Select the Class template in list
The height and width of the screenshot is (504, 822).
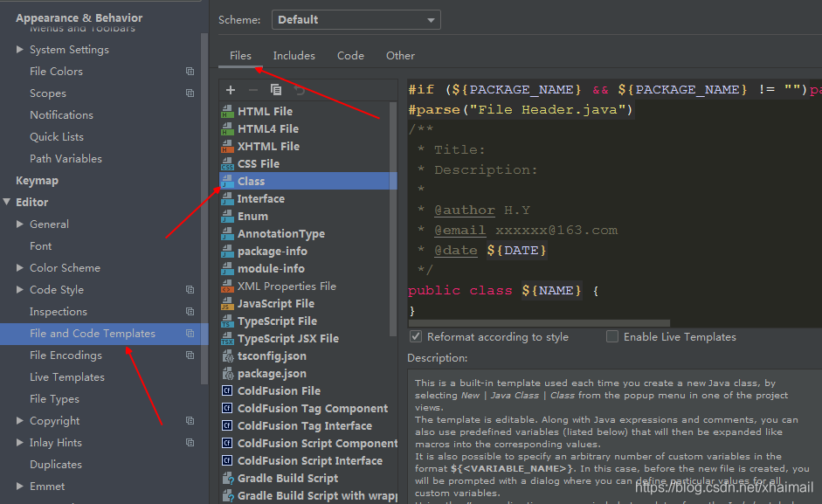[x=307, y=181]
